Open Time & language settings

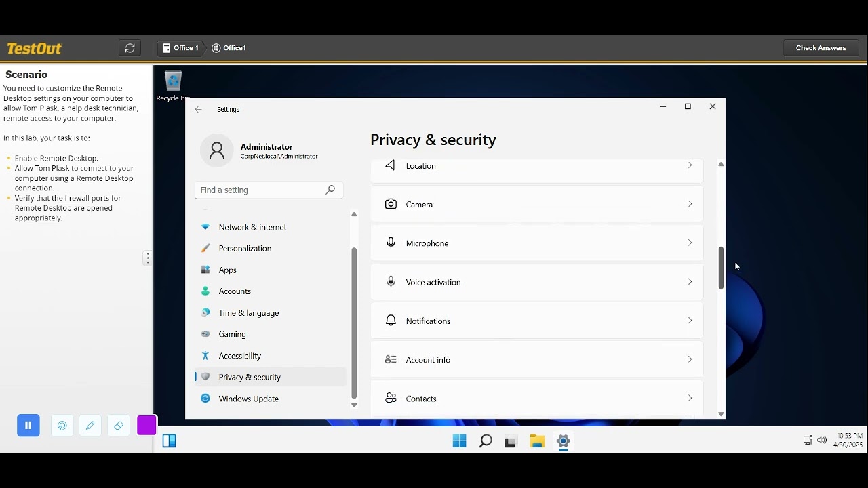271,312
